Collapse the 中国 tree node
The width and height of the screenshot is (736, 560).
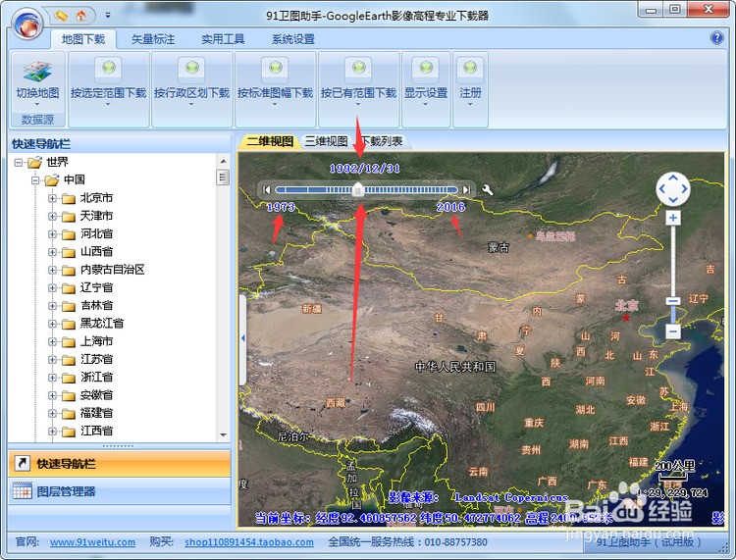(x=35, y=180)
